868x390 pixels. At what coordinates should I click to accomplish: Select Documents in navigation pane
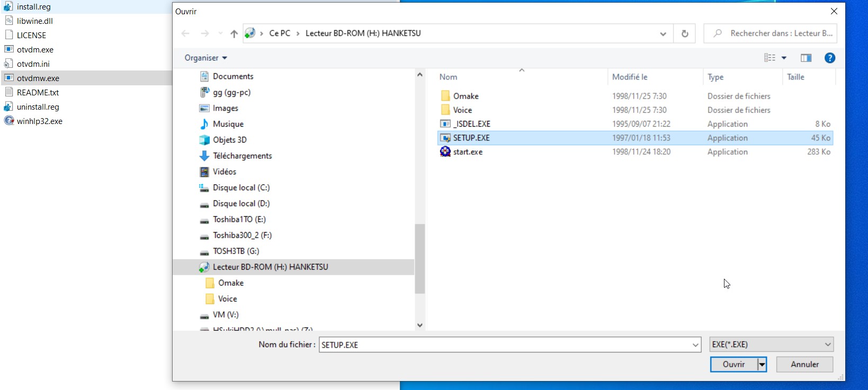click(233, 76)
